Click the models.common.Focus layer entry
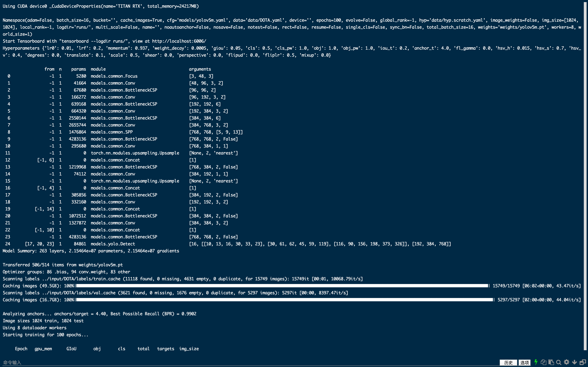 point(114,76)
